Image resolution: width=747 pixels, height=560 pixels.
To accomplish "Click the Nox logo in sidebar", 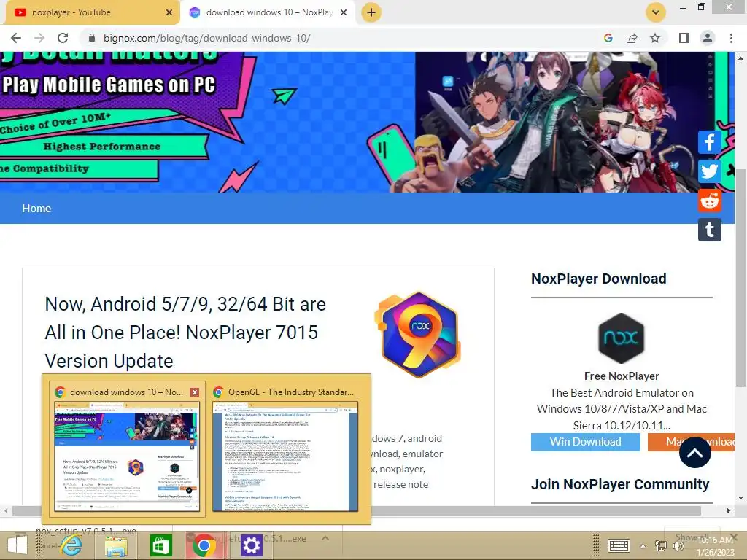I will click(x=622, y=338).
